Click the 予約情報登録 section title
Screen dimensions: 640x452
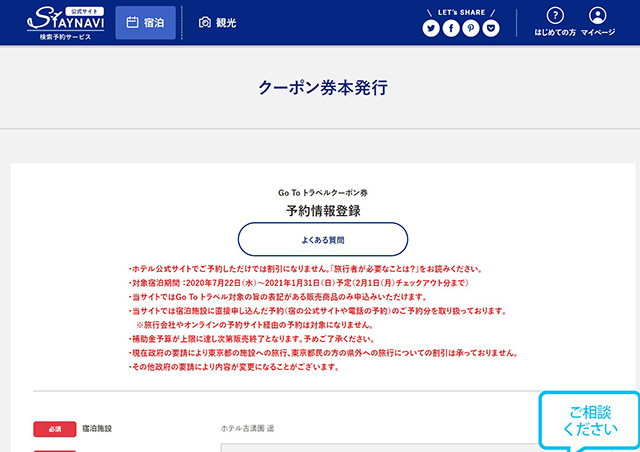(322, 210)
